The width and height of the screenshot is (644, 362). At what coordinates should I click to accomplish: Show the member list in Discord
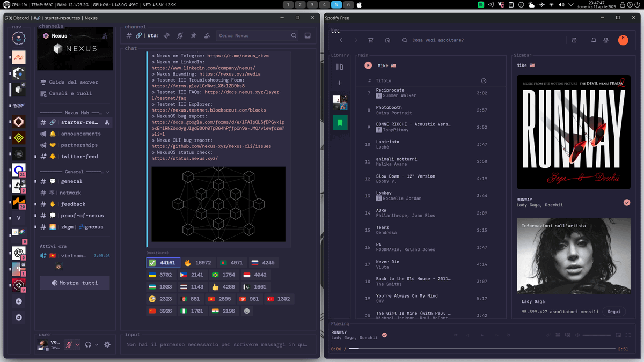[207, 35]
